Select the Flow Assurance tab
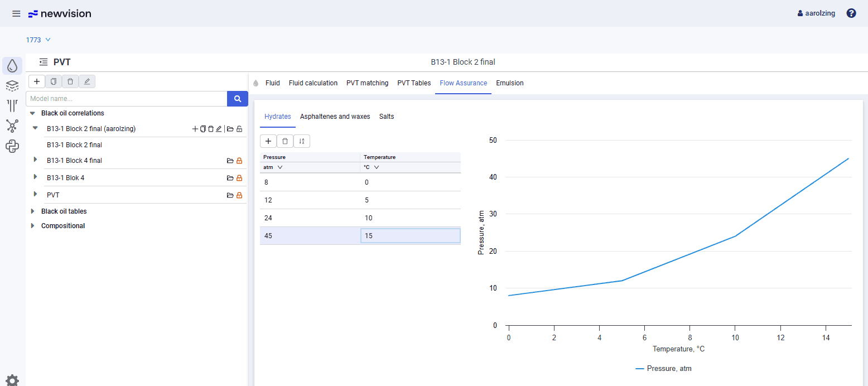Viewport: 868px width, 386px height. [x=463, y=83]
